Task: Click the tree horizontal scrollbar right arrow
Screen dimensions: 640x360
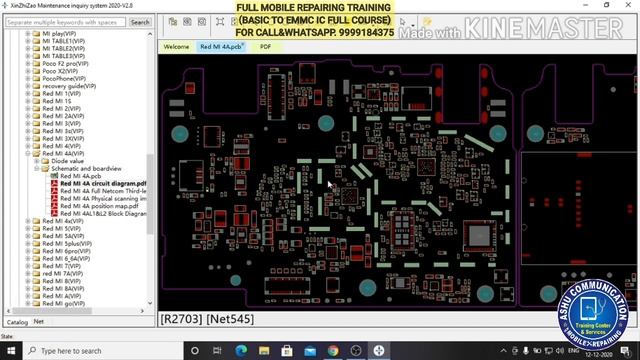Action: pos(142,311)
